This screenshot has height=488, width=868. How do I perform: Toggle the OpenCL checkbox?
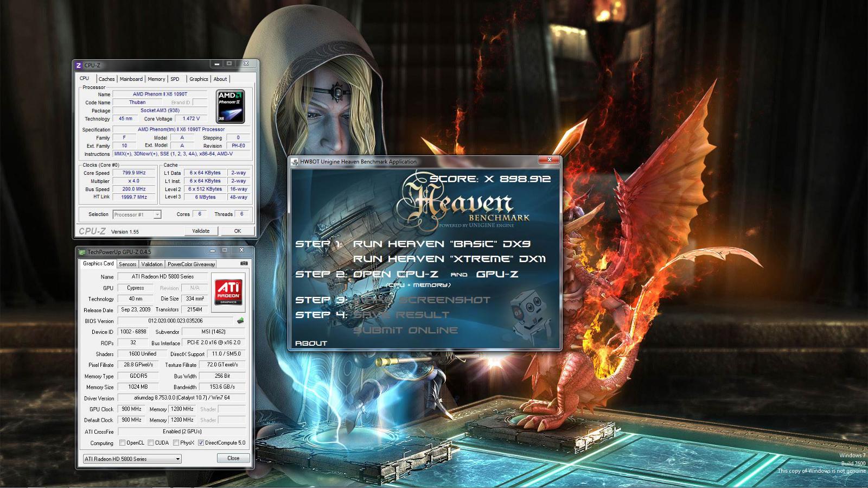122,443
